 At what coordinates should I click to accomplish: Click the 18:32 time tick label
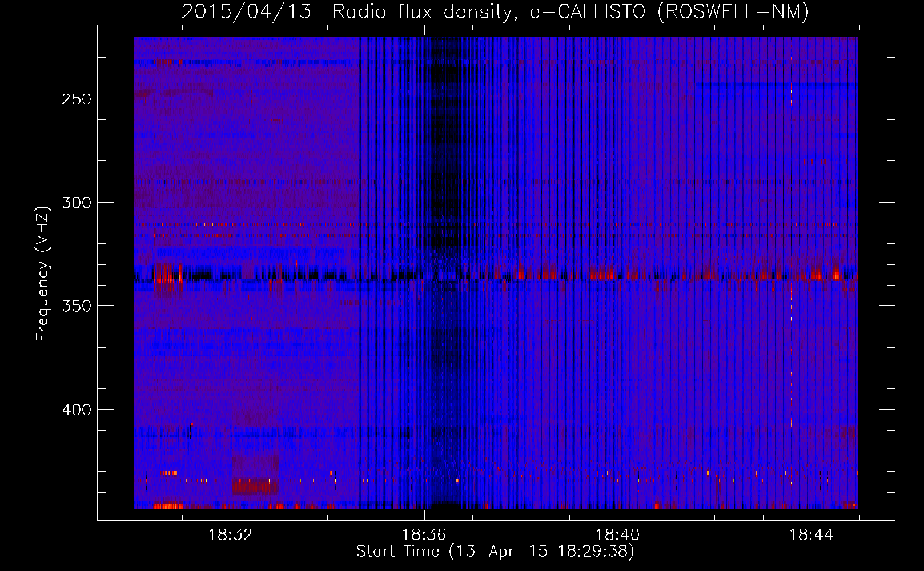231,534
